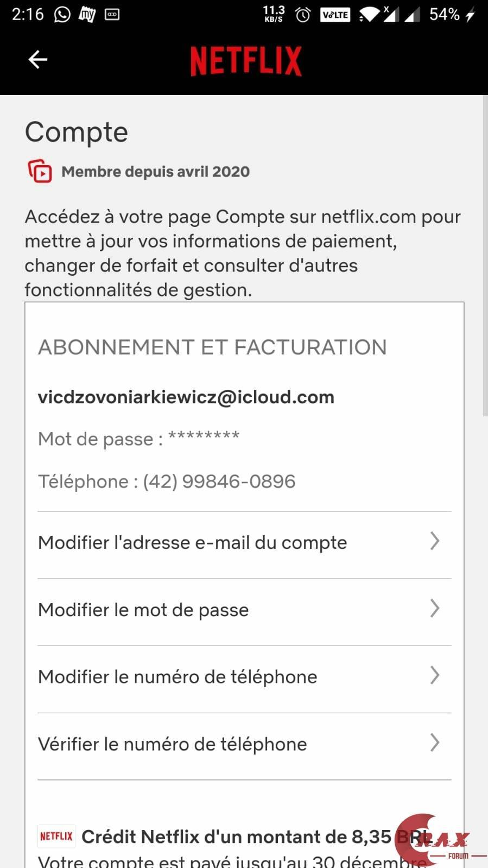Tap the Crax Forum watermark logo
This screenshot has height=868, width=488.
point(441,840)
